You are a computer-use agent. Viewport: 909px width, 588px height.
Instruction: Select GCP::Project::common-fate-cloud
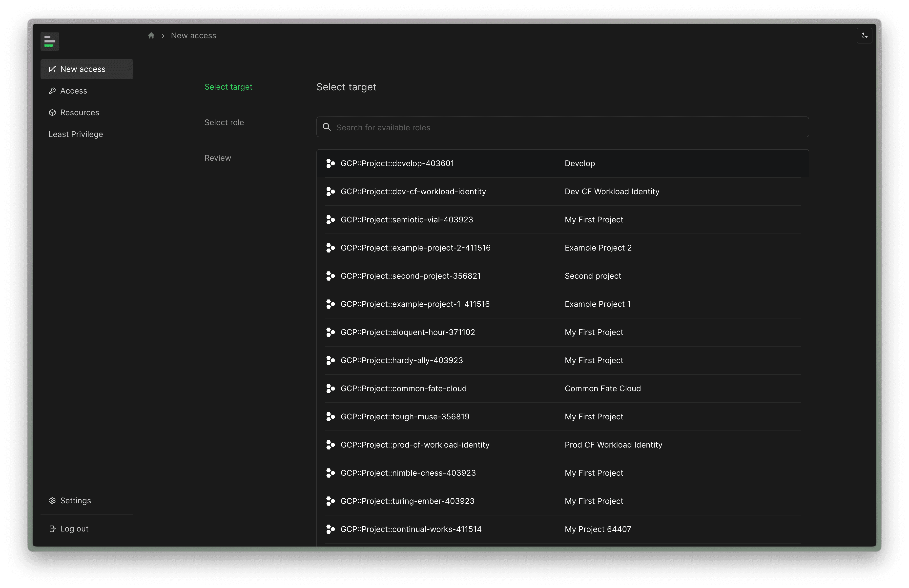(x=563, y=389)
